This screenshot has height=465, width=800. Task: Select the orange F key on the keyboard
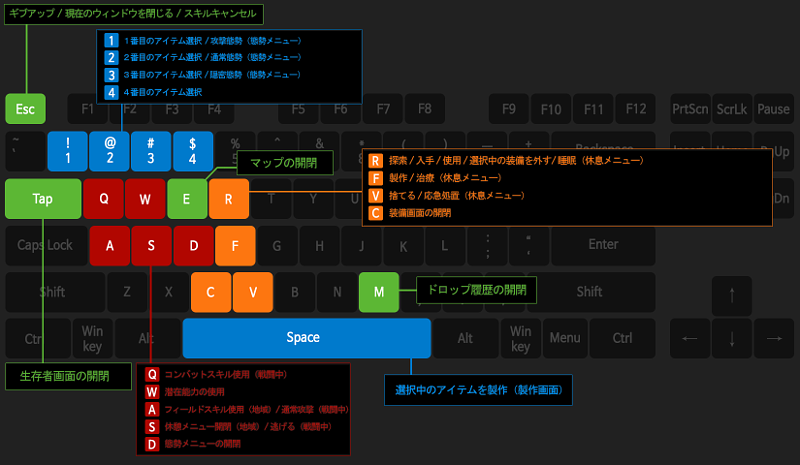click(x=235, y=245)
